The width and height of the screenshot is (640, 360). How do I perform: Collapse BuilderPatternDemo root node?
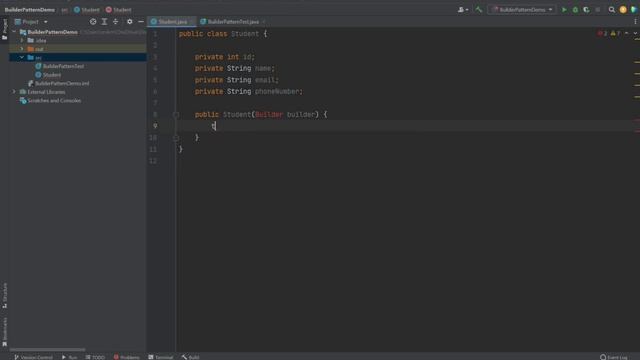[14, 31]
